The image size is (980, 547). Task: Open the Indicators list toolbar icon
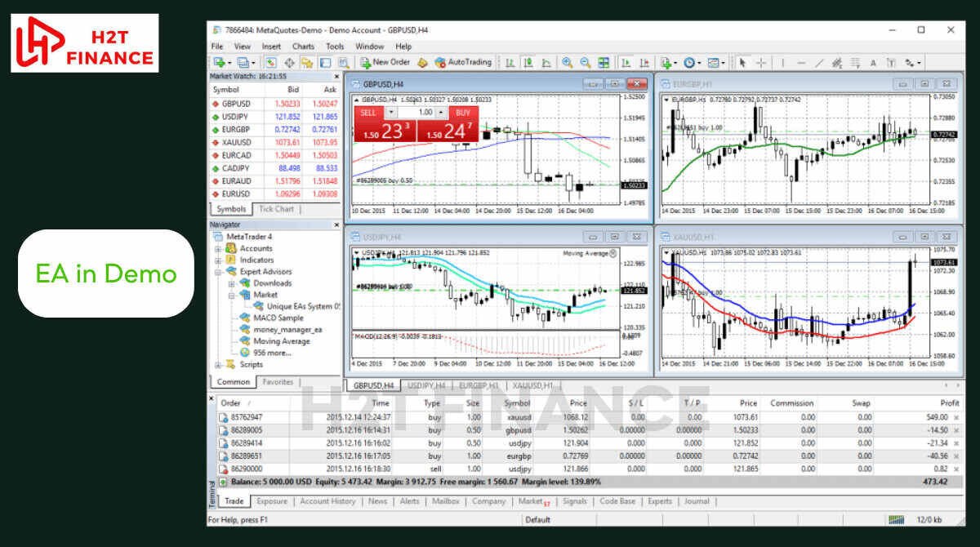click(666, 62)
